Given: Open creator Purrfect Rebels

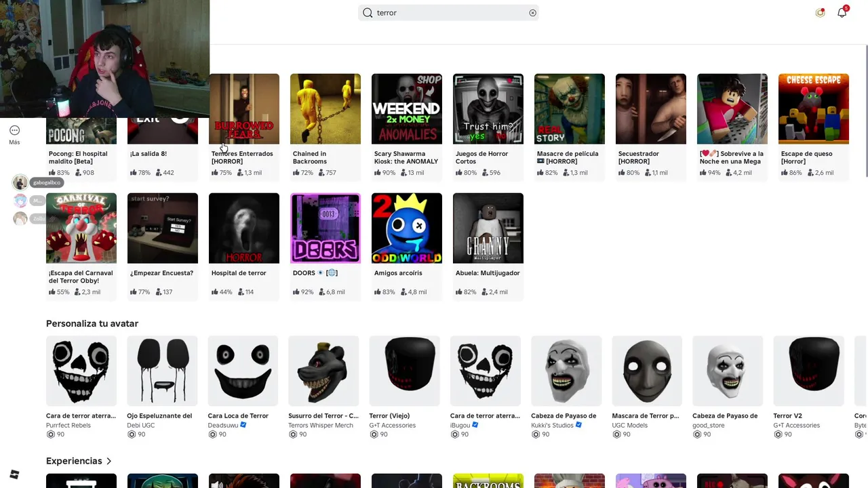Looking at the screenshot, I should pos(68,426).
